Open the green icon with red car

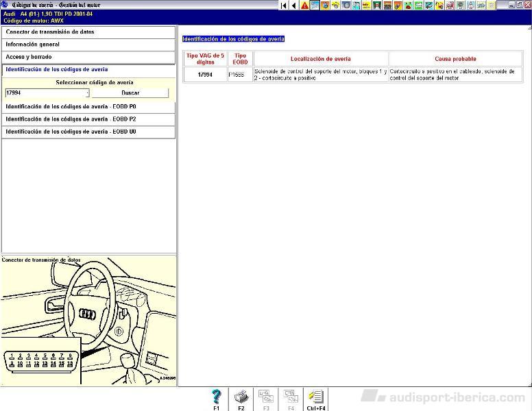[408, 5]
